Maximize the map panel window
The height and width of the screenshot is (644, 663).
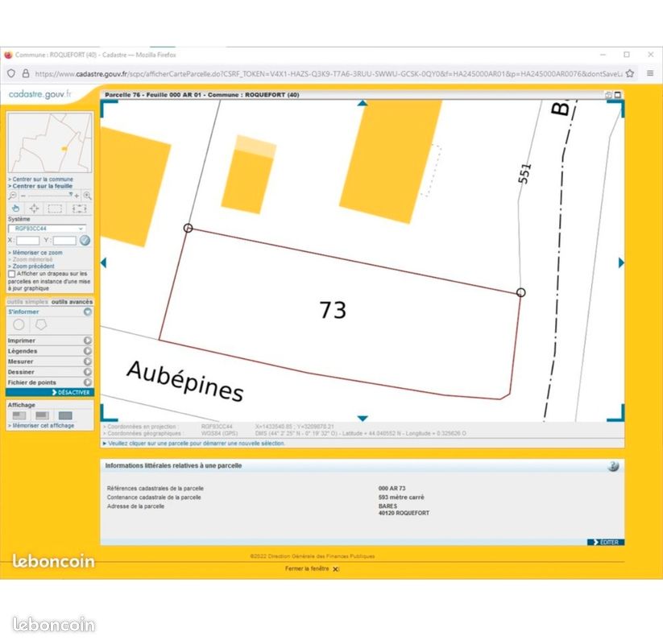pyautogui.click(x=618, y=95)
